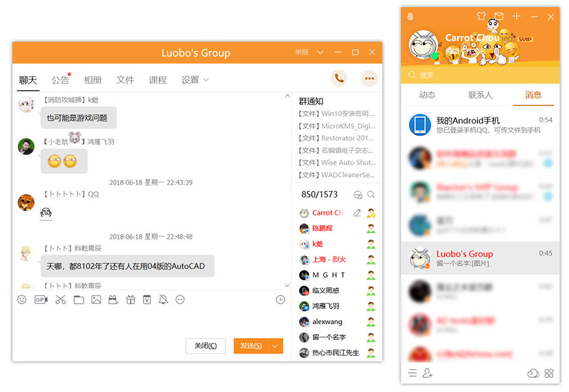
Task: Open 我的Android手机 conversation
Action: (480, 125)
